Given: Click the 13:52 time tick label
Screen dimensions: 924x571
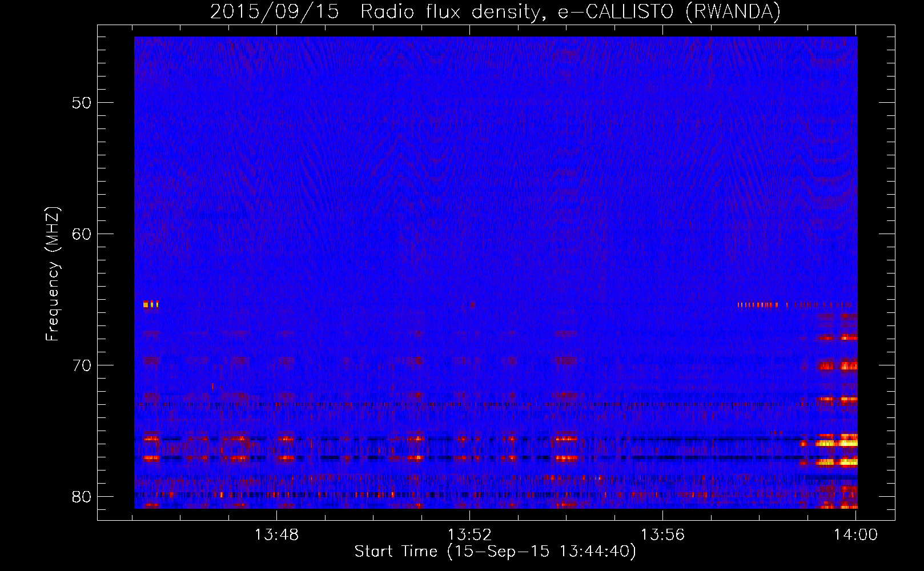Looking at the screenshot, I should [x=469, y=534].
